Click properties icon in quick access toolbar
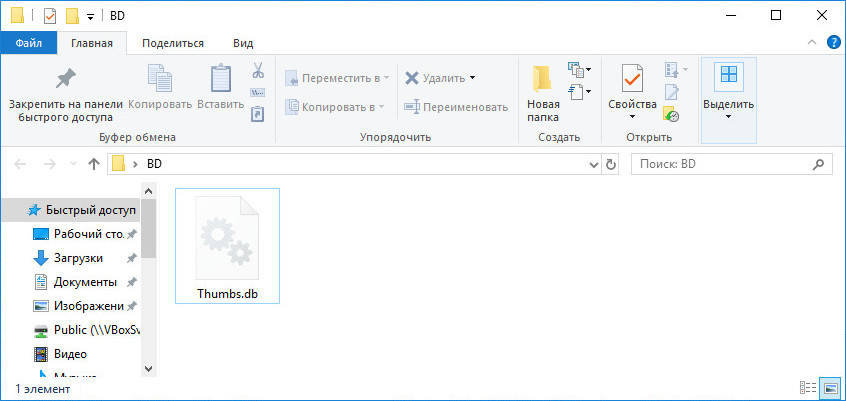Viewport: 846px width, 401px height. point(50,16)
